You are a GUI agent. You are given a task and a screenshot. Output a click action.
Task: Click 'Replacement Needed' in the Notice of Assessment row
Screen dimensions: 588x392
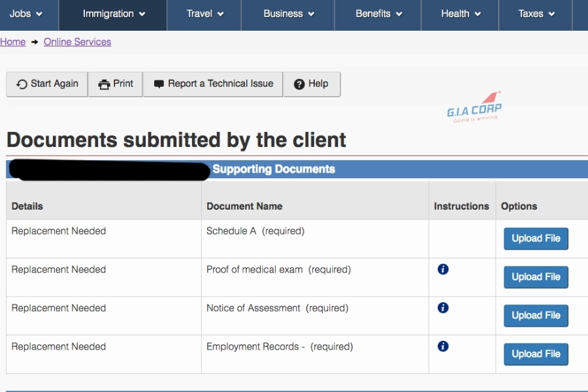point(59,308)
